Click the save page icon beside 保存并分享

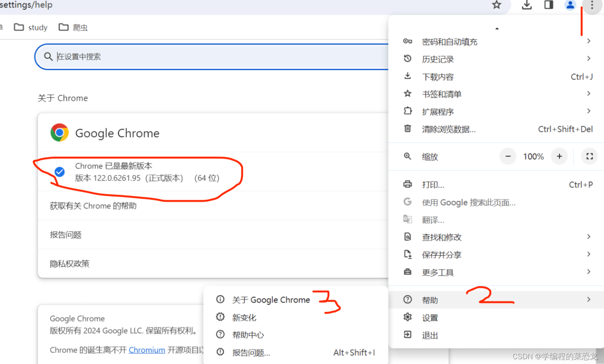pyautogui.click(x=407, y=254)
